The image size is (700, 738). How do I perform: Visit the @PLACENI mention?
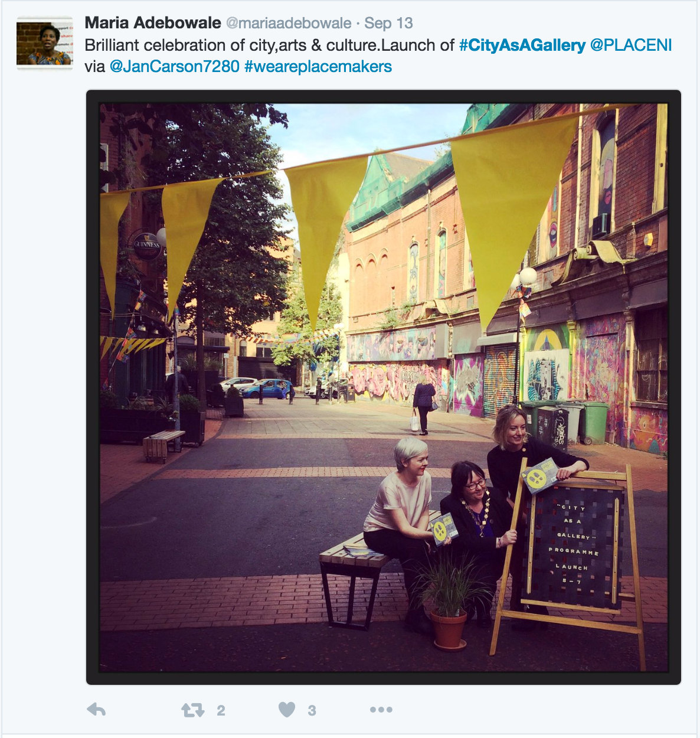coord(631,45)
